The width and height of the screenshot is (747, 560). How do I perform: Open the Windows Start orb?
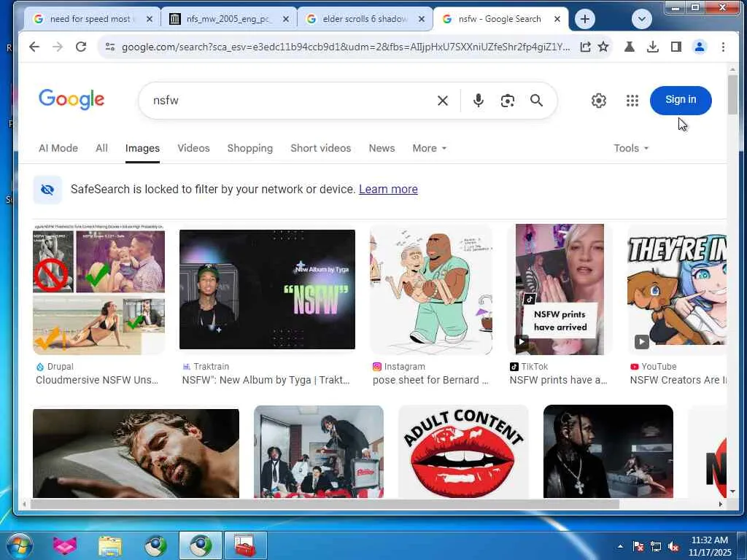coord(19,545)
